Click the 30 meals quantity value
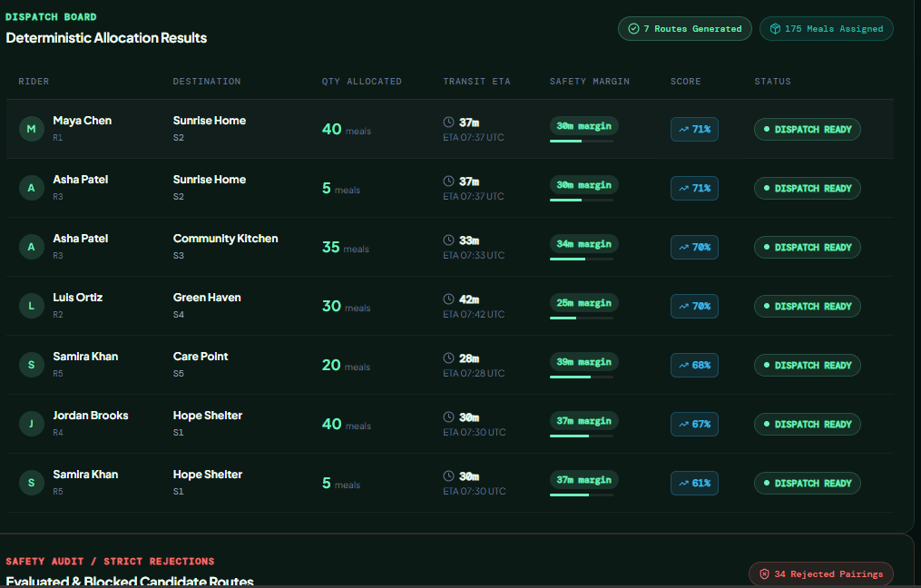 pos(346,306)
